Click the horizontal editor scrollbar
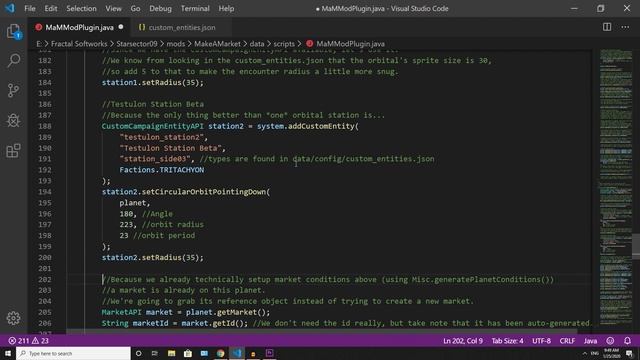 [322, 332]
